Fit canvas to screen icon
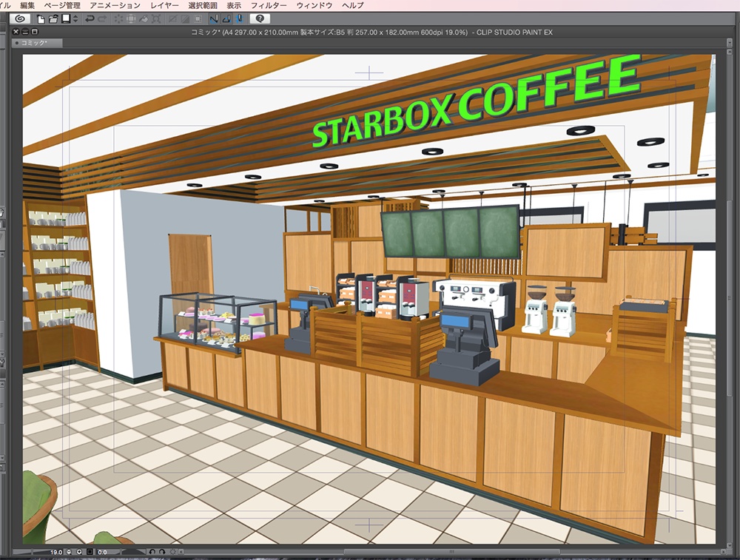Viewport: 740px width, 560px height. (90, 552)
